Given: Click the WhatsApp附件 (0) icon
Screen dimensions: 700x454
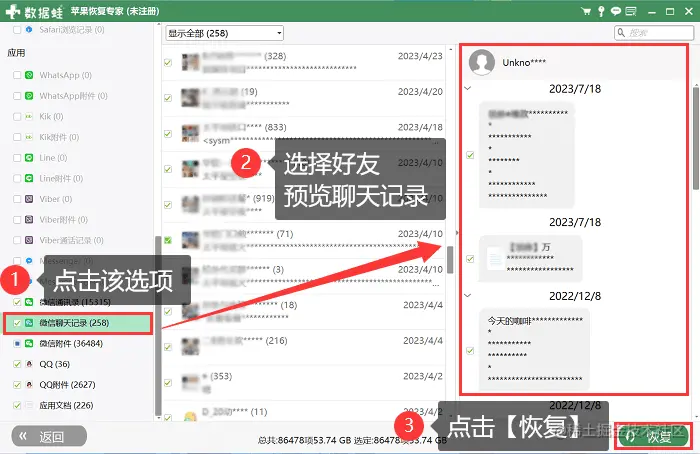Looking at the screenshot, I should 29,96.
